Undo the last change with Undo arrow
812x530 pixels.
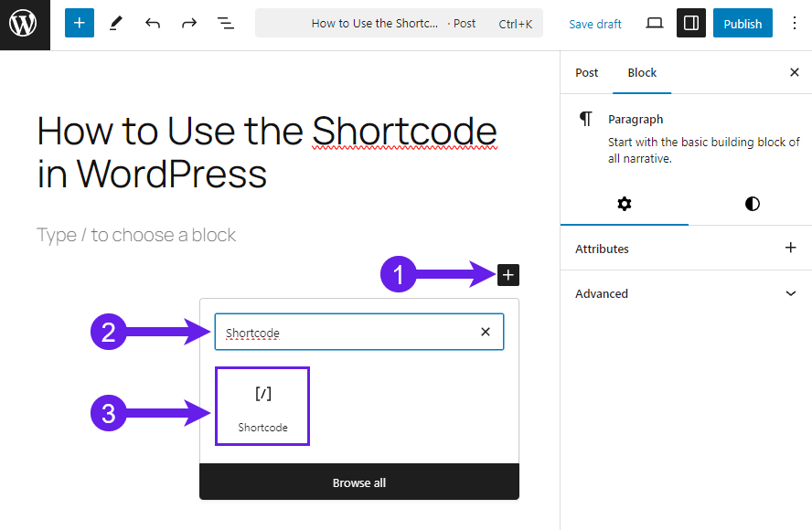coord(152,23)
